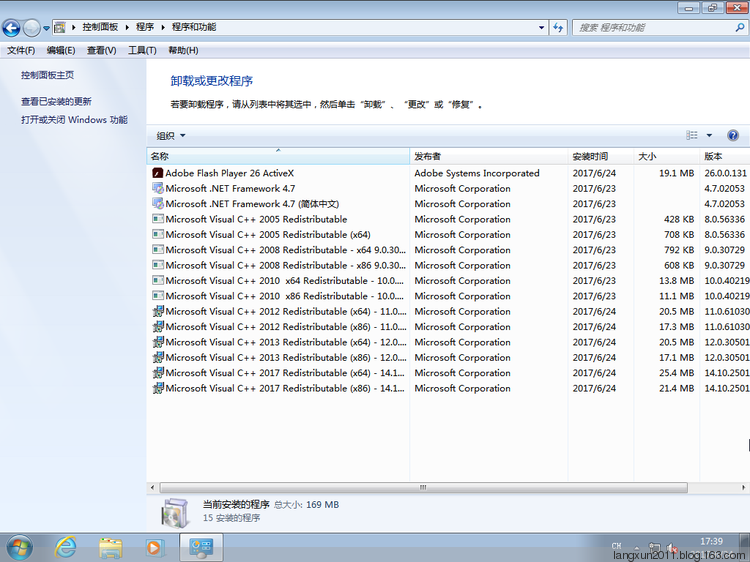This screenshot has width=750, height=562.
Task: Expand the view options dropdown arrow
Action: pyautogui.click(x=709, y=136)
